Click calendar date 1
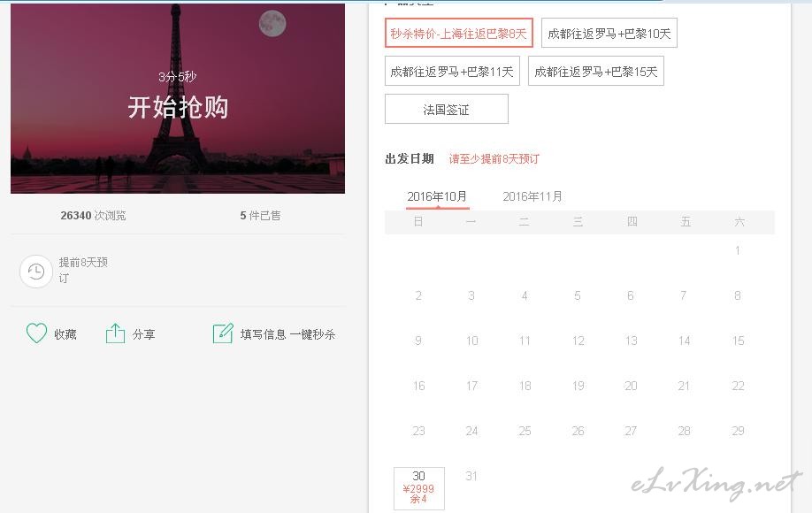This screenshot has width=812, height=513. (738, 250)
